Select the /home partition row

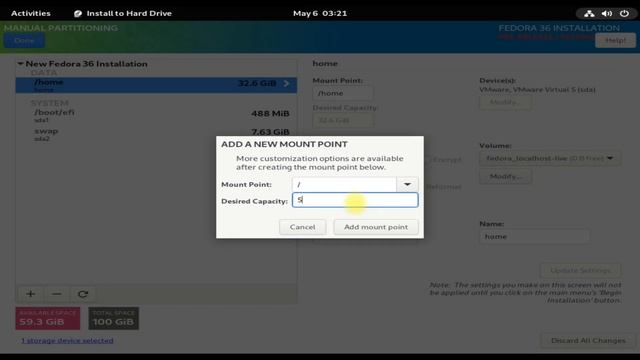tap(156, 85)
